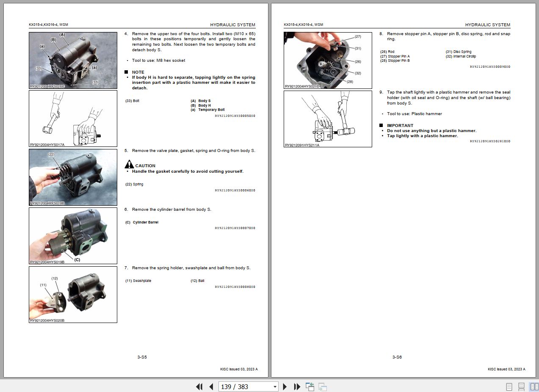Click the "(a) Temporary Bolt" legend entry
This screenshot has width=539, height=392.
[x=207, y=110]
